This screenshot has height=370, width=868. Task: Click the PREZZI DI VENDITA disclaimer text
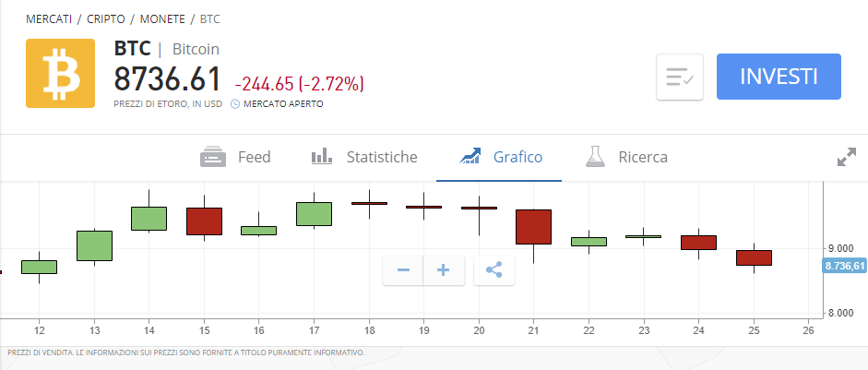pyautogui.click(x=186, y=352)
